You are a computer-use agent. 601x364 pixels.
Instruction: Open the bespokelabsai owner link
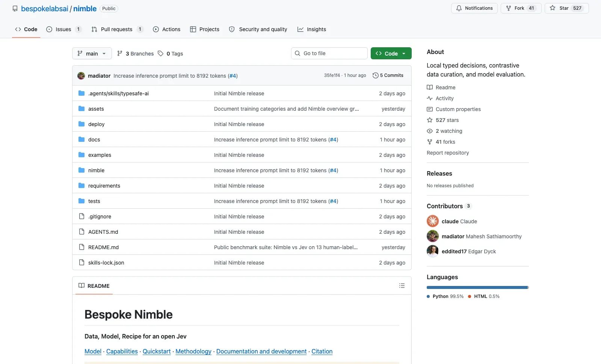[x=45, y=9]
